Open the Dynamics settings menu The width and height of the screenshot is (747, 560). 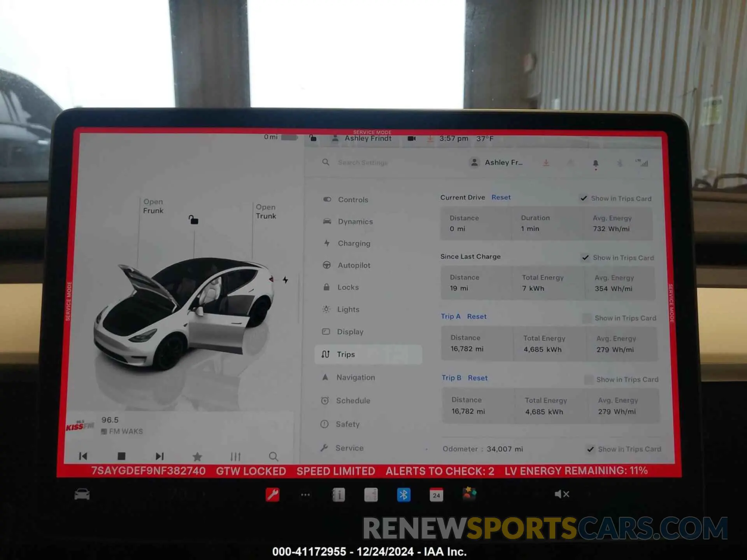pos(347,221)
